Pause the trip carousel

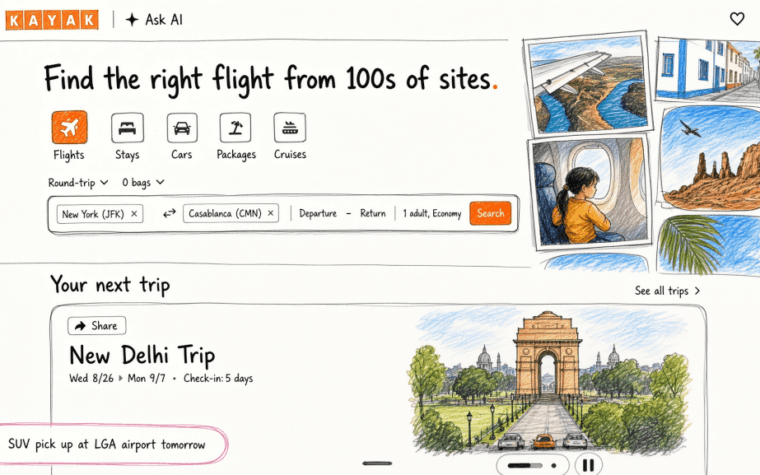point(588,465)
